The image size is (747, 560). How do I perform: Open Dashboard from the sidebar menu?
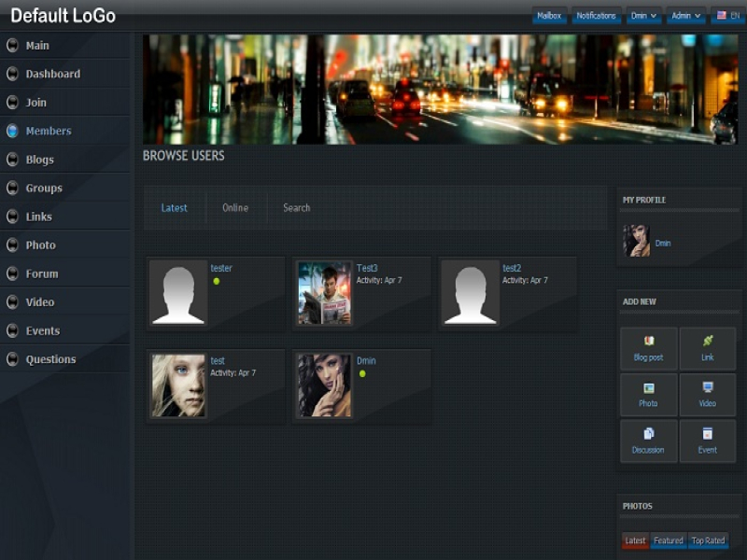coord(52,75)
